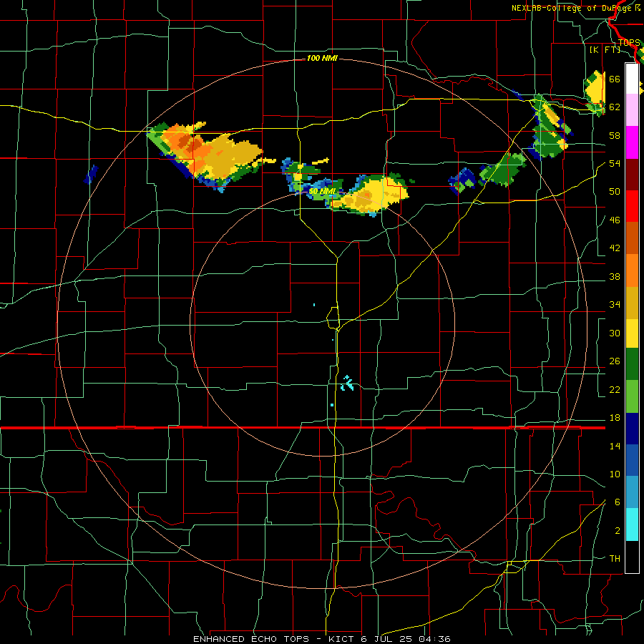Click the magenta swatch on the color scale

point(632,142)
